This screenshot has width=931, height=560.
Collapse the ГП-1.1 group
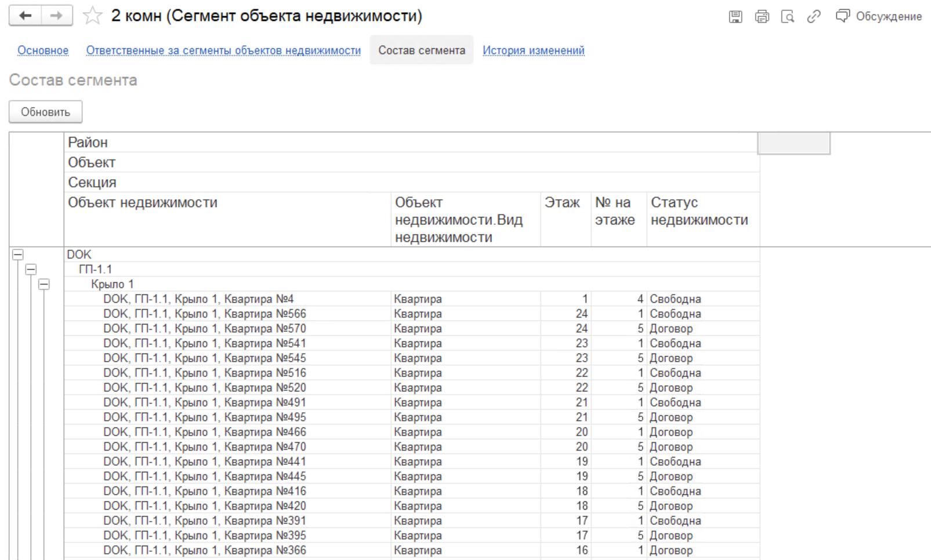coord(31,270)
